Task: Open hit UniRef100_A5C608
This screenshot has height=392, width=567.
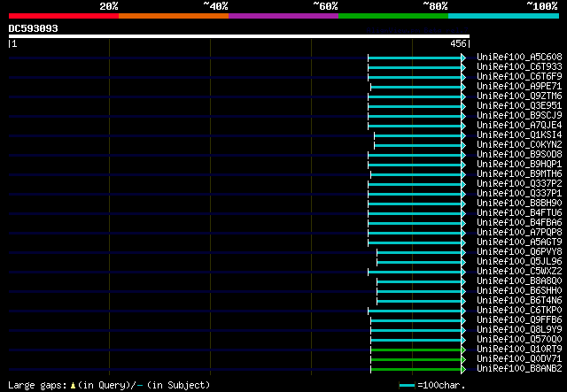Action: pos(519,58)
